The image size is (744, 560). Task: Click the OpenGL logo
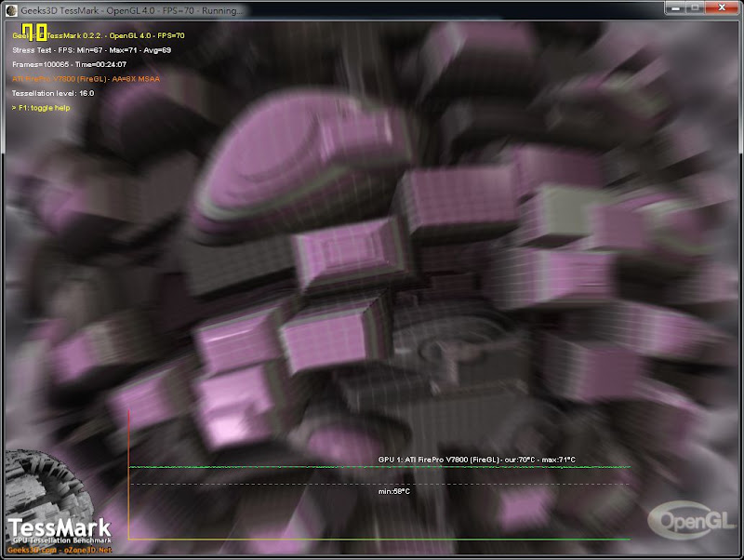[691, 520]
